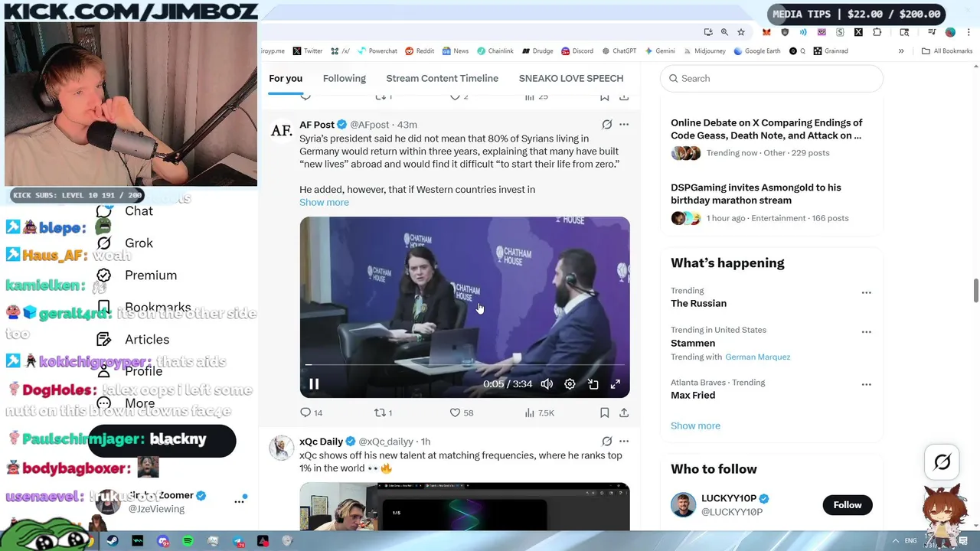Image resolution: width=980 pixels, height=551 pixels.
Task: Open German Marquez trending link
Action: pyautogui.click(x=757, y=357)
